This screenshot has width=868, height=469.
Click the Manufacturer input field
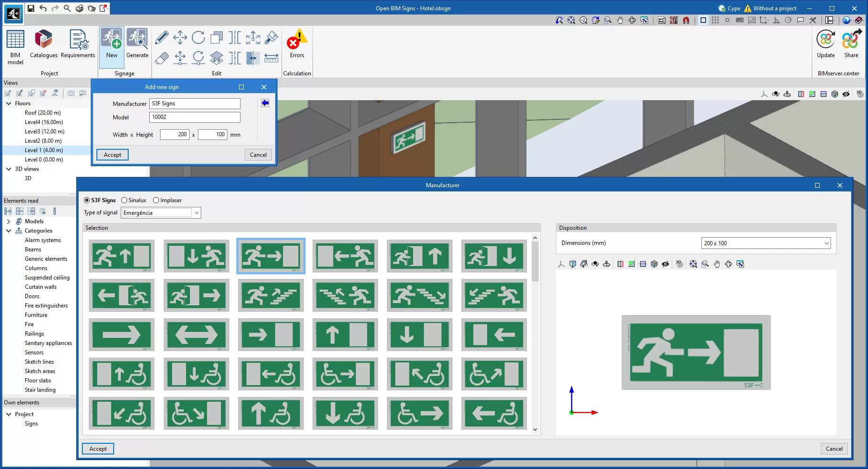[x=195, y=103]
